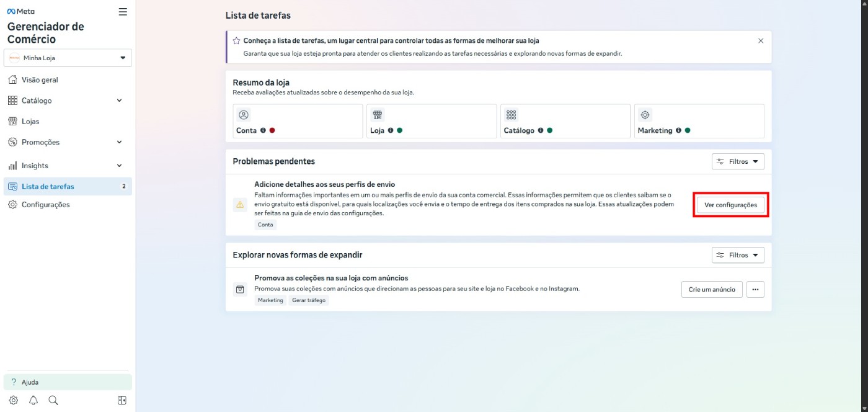The height and width of the screenshot is (412, 868).
Task: Open Filtros for Problemas pendentes
Action: point(737,161)
